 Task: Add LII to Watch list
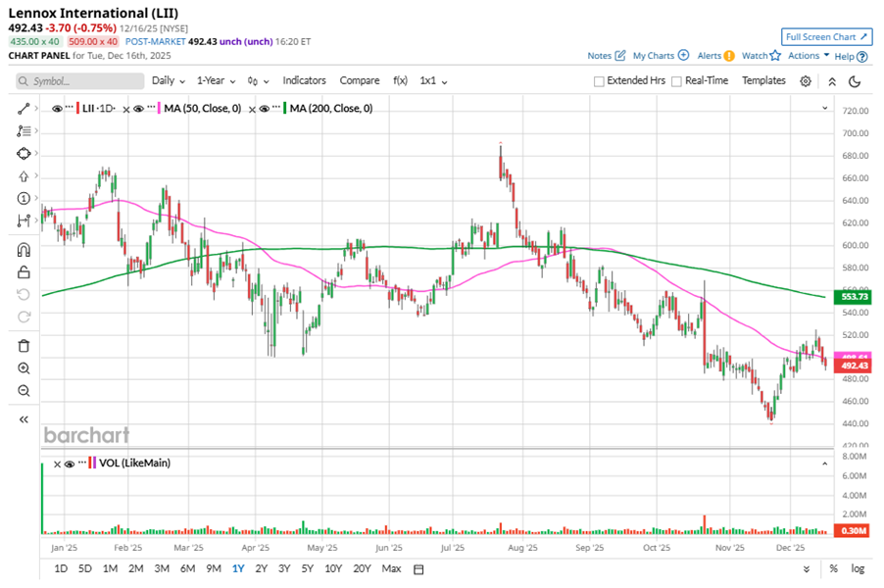pyautogui.click(x=761, y=56)
